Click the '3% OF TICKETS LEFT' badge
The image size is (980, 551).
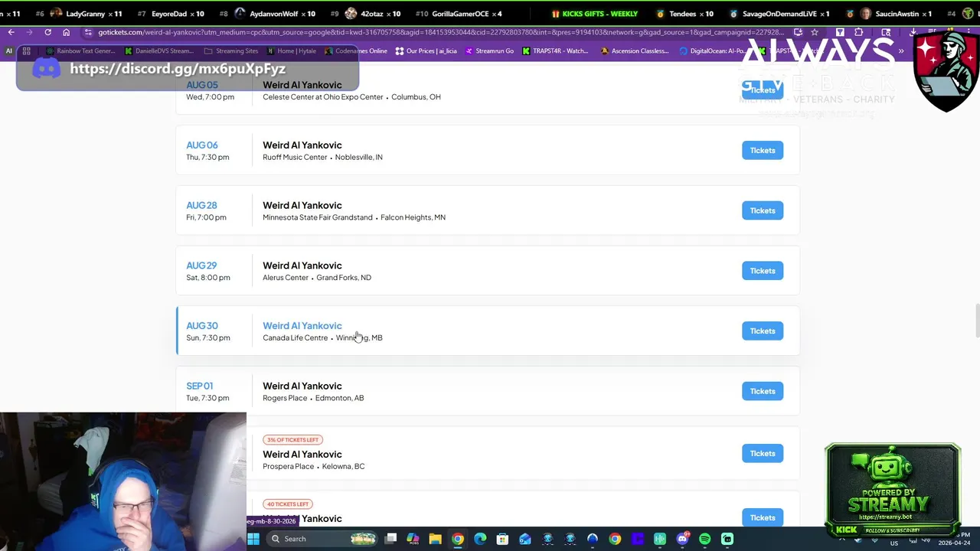(x=292, y=440)
